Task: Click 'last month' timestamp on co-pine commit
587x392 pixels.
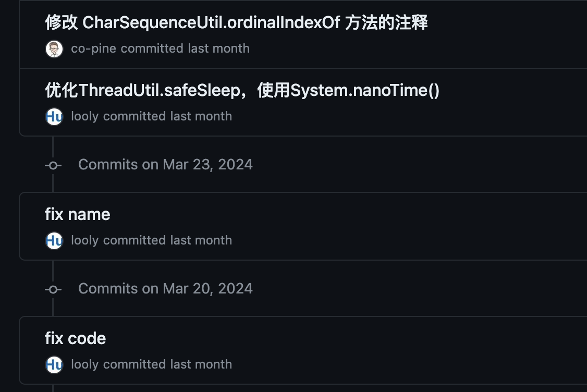Action: (x=218, y=48)
